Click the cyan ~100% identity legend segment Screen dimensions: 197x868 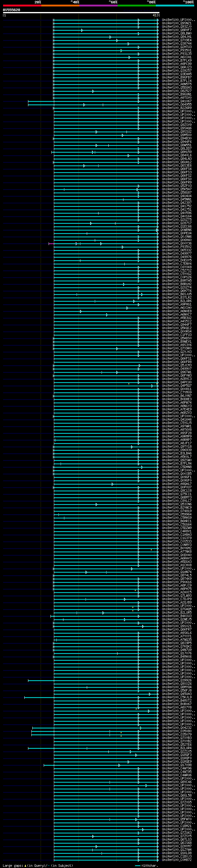click(x=175, y=6)
